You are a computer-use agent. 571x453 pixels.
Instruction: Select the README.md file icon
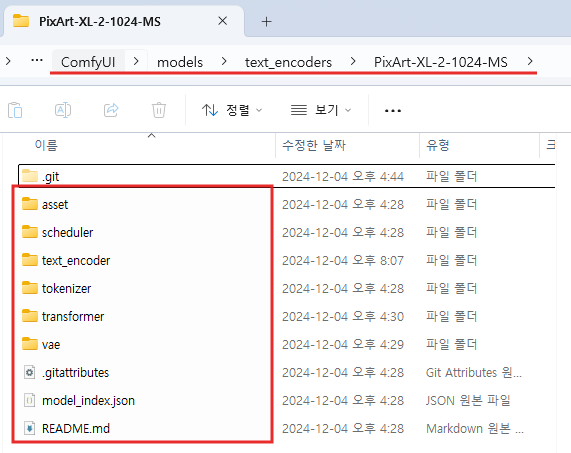coord(29,429)
